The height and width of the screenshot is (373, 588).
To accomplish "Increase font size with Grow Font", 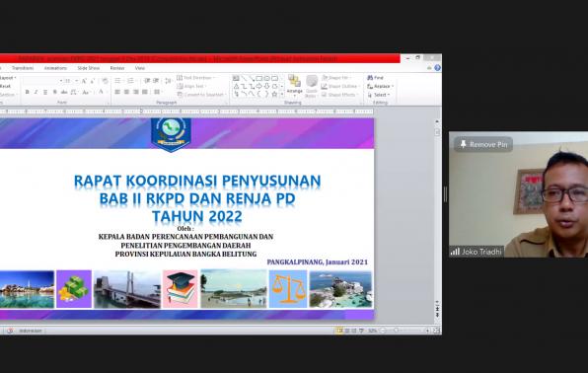I will click(x=85, y=81).
